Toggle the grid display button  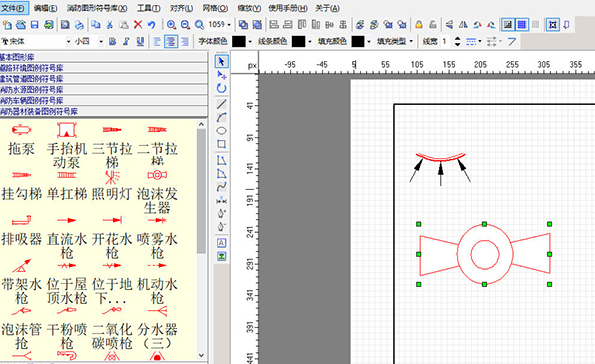(522, 25)
